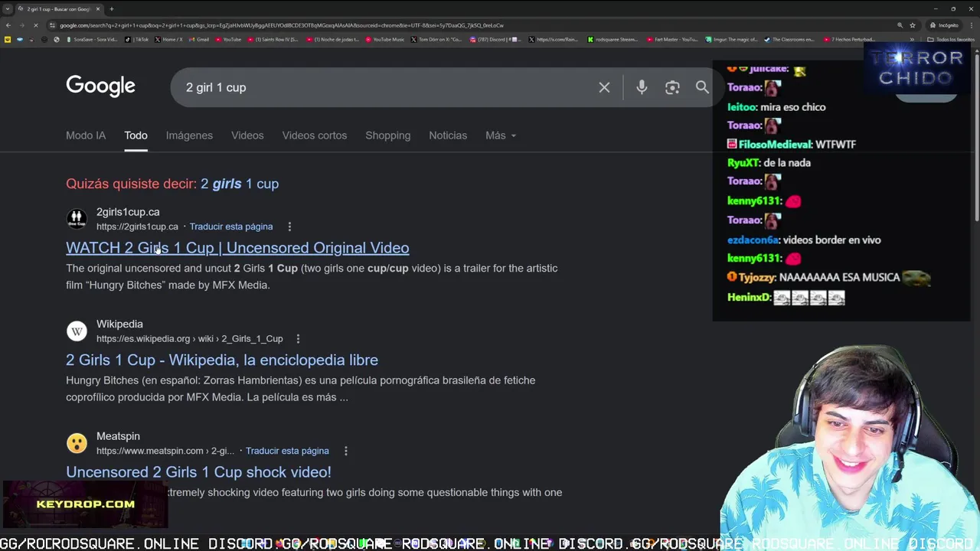The image size is (980, 551).
Task: Open Chrome three-dot menu
Action: (972, 25)
